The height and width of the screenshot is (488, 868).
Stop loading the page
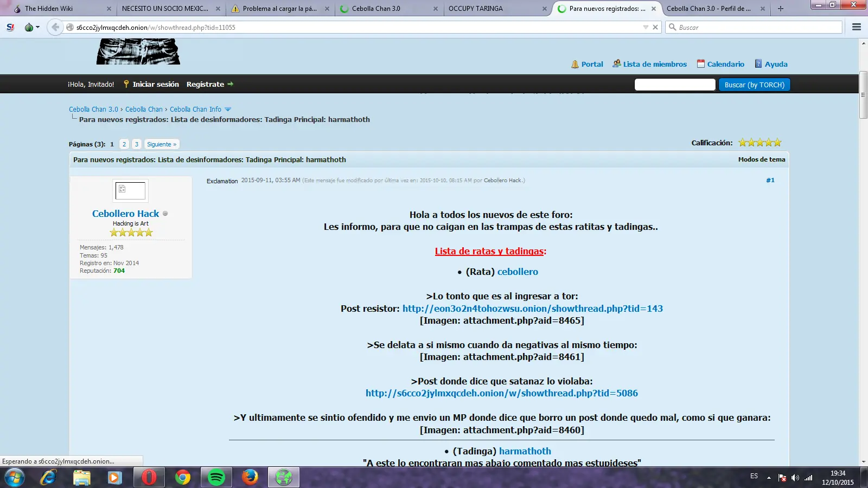[x=655, y=27]
